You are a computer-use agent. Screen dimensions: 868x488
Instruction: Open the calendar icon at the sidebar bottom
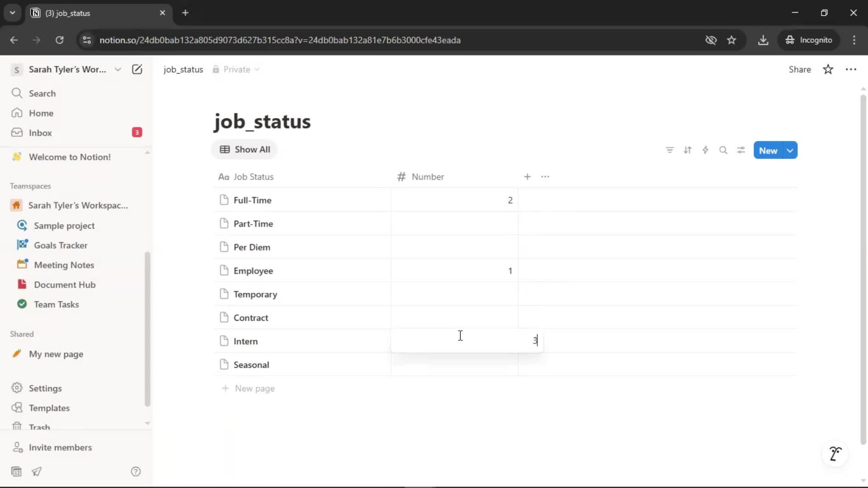point(16,471)
